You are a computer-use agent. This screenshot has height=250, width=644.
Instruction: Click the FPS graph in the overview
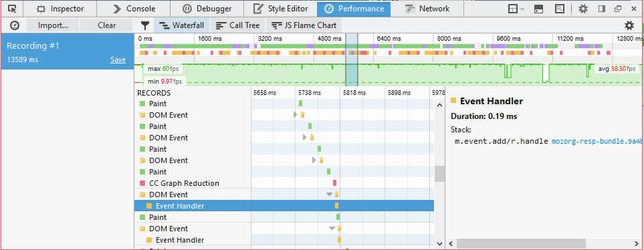pos(388,74)
